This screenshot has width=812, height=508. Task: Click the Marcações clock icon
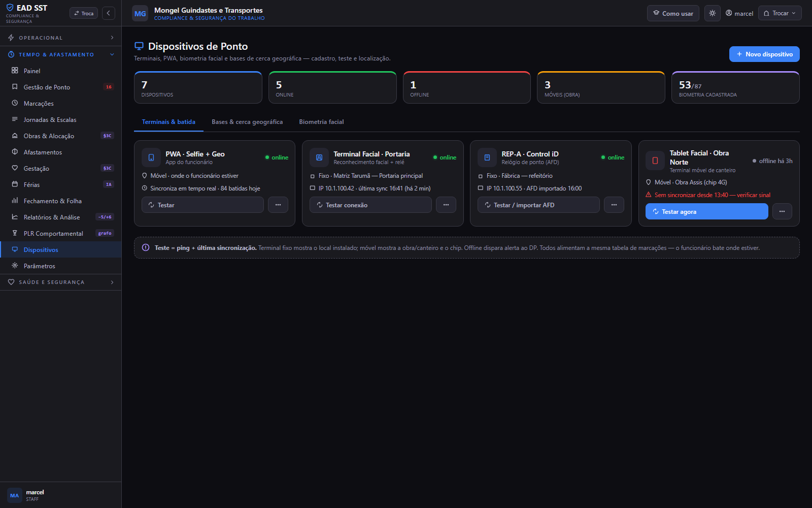(15, 103)
